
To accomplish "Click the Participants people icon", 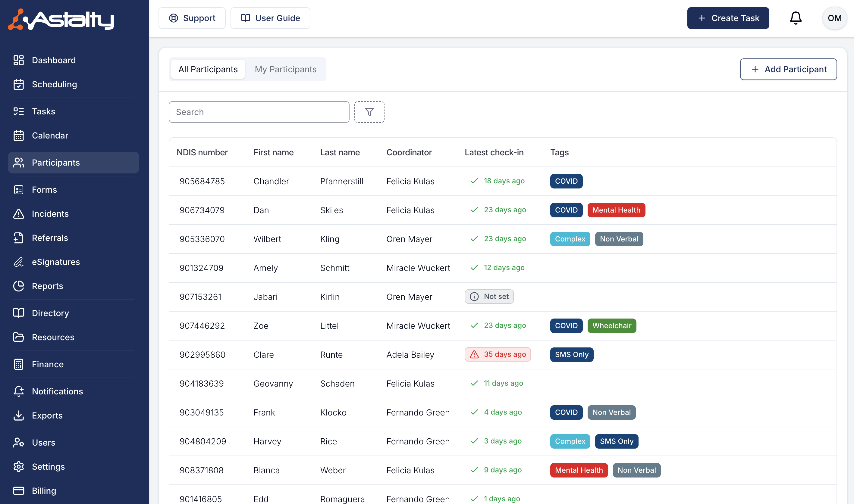I will [18, 163].
